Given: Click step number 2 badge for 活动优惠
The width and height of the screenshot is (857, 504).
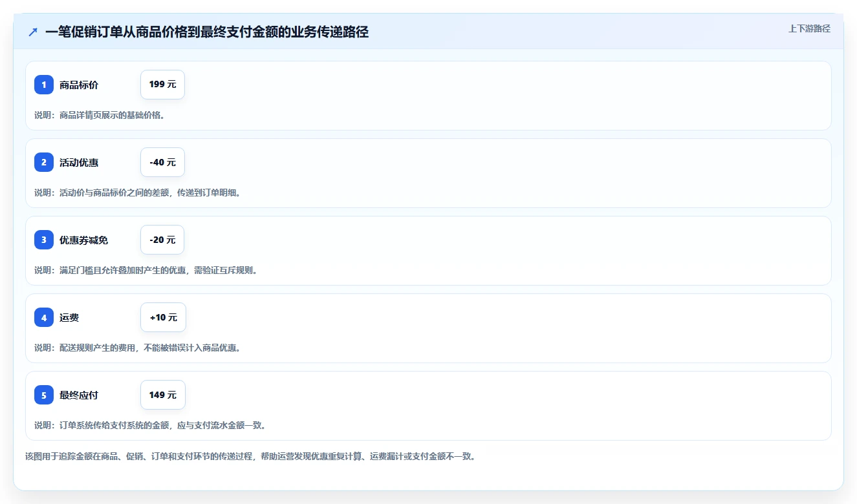Looking at the screenshot, I should (x=44, y=162).
